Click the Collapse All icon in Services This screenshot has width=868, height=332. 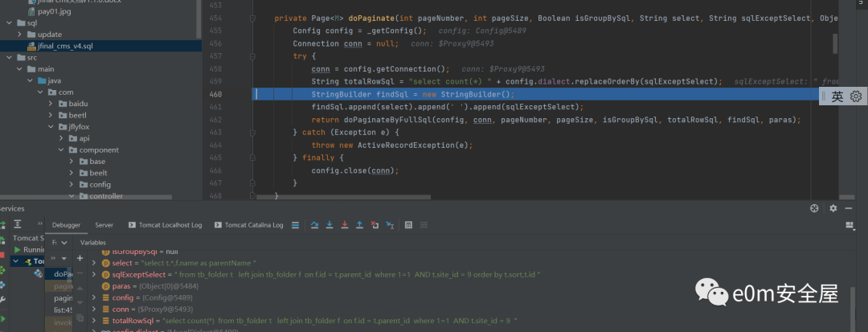coord(18,224)
